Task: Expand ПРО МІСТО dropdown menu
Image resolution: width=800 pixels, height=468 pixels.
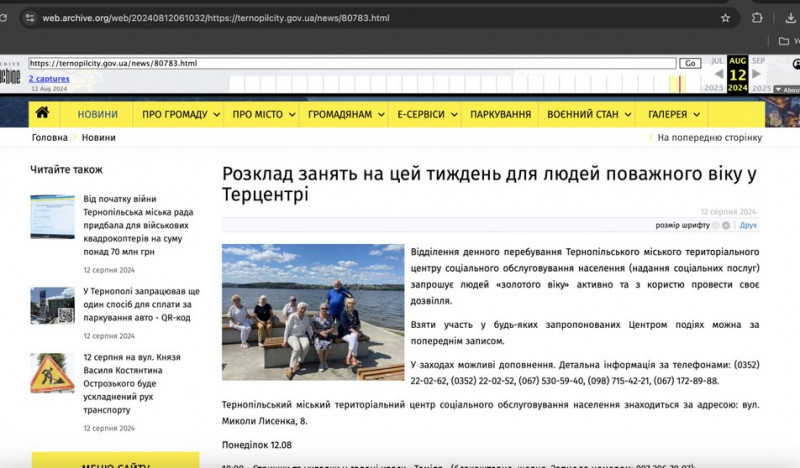Action: pos(264,114)
